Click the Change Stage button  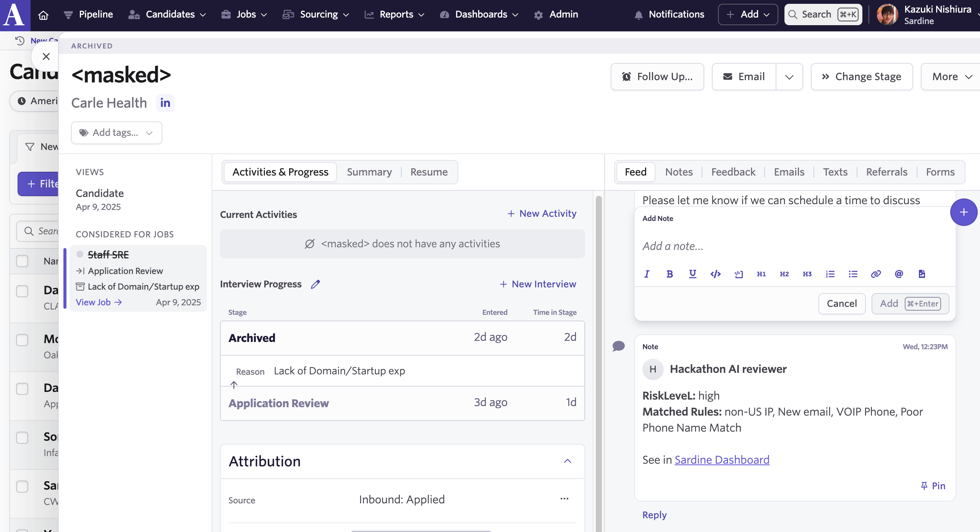(862, 77)
